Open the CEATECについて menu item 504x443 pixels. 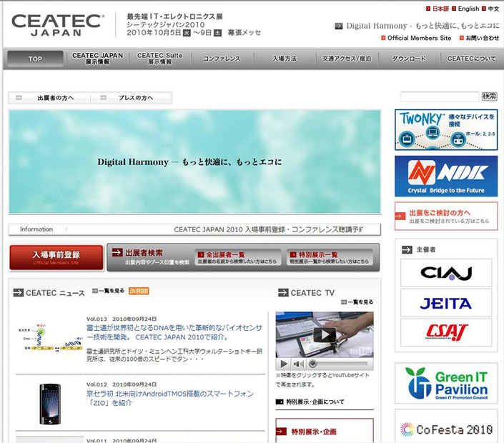pyautogui.click(x=471, y=59)
